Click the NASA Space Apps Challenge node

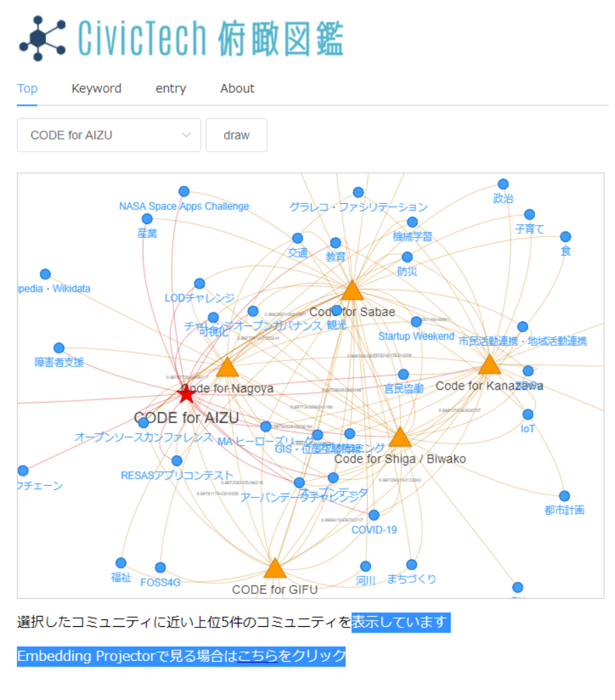[x=184, y=191]
